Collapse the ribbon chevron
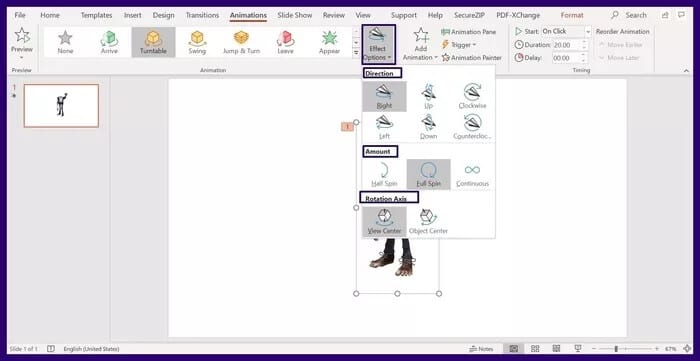Image resolution: width=700 pixels, height=361 pixels. (x=686, y=71)
